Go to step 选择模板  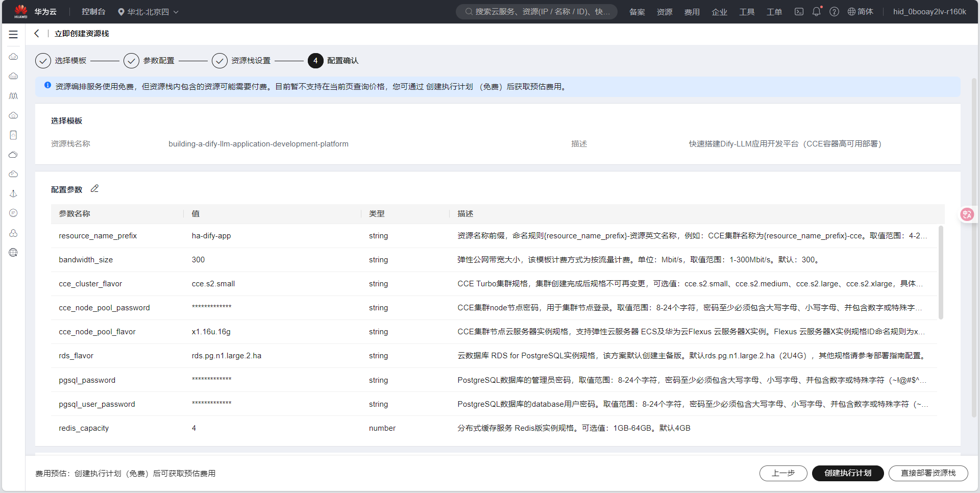61,61
